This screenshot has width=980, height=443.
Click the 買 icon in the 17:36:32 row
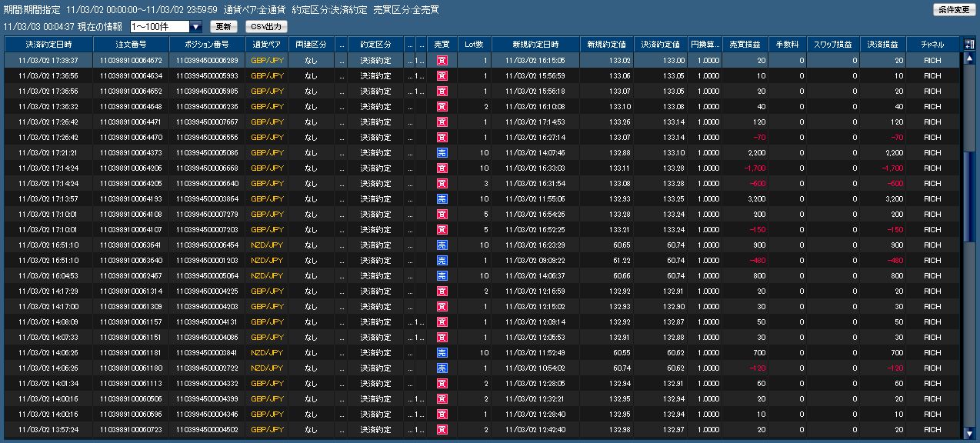point(442,106)
